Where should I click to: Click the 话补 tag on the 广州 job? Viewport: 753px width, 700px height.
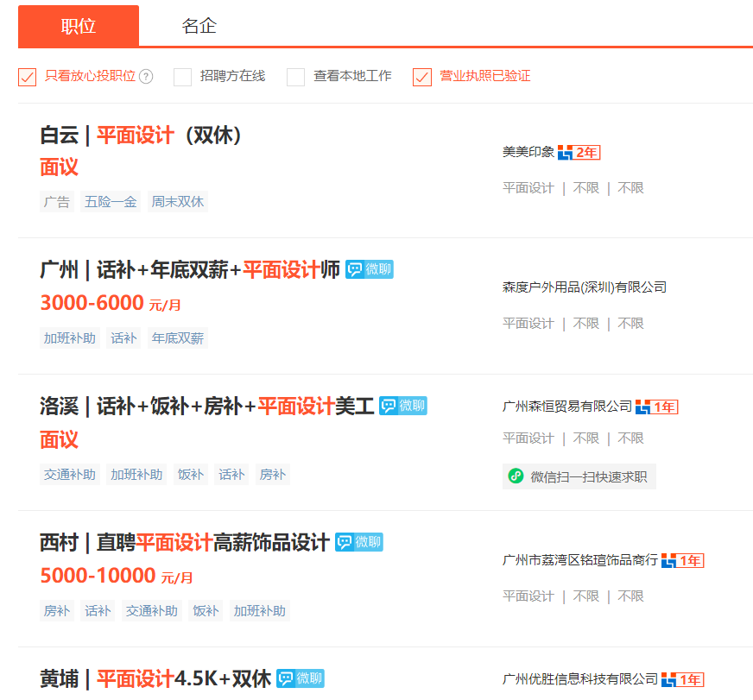[x=123, y=338]
